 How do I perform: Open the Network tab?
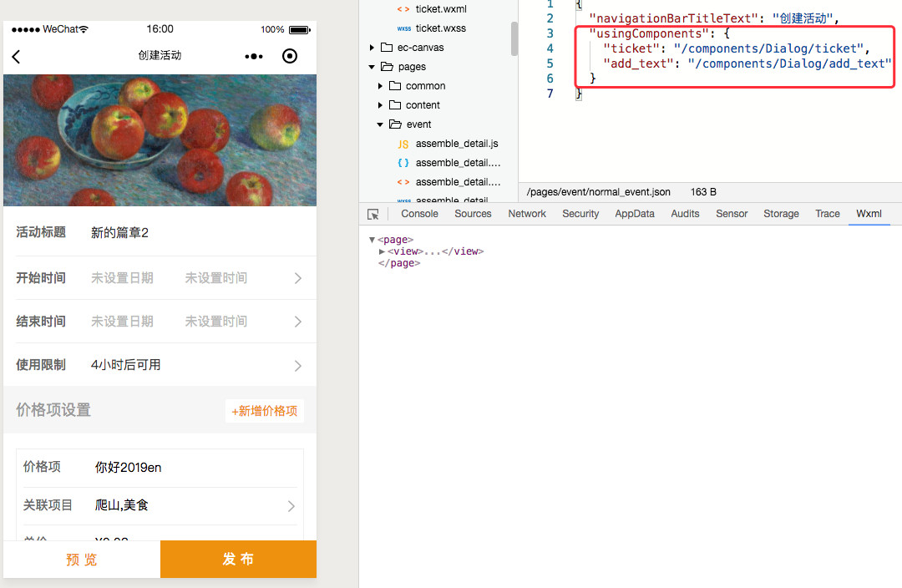pos(527,214)
